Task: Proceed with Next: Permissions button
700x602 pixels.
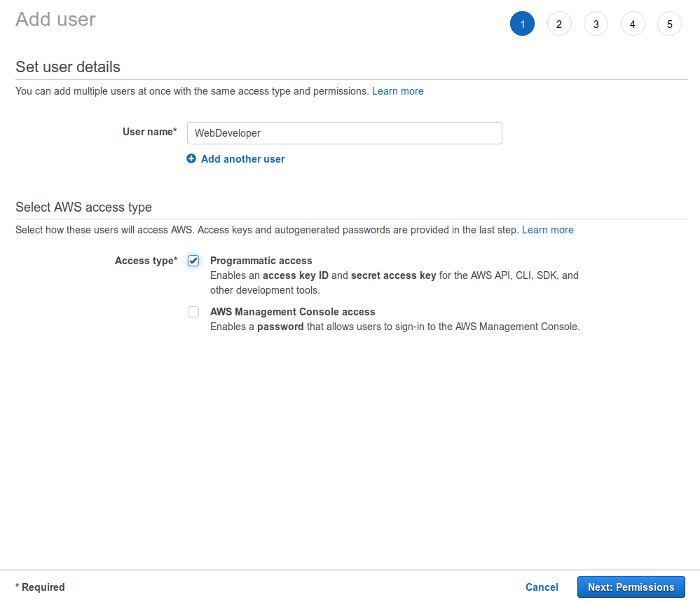Action: (631, 587)
